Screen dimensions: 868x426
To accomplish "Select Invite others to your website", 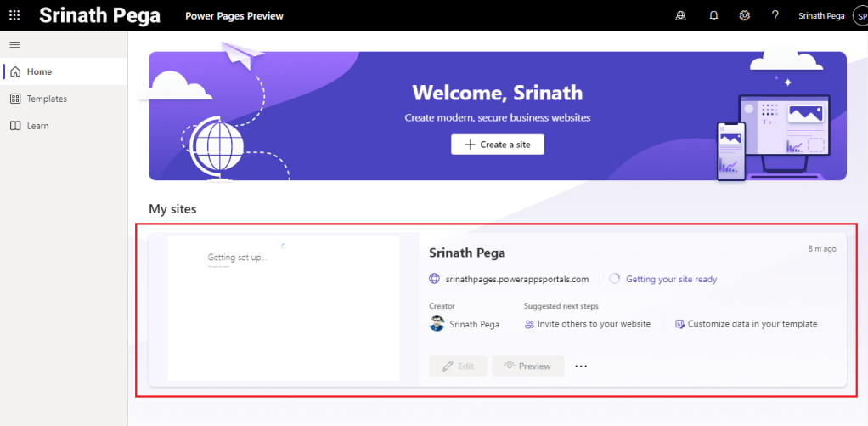I will pos(593,324).
